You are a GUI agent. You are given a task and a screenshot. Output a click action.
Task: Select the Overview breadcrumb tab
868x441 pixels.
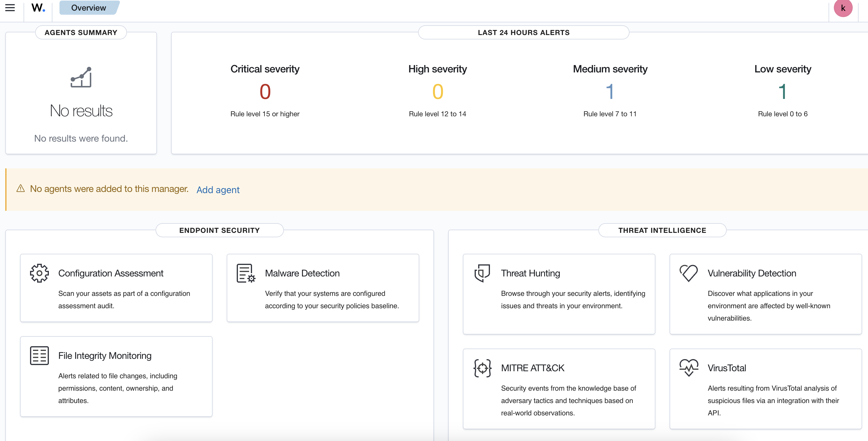88,8
